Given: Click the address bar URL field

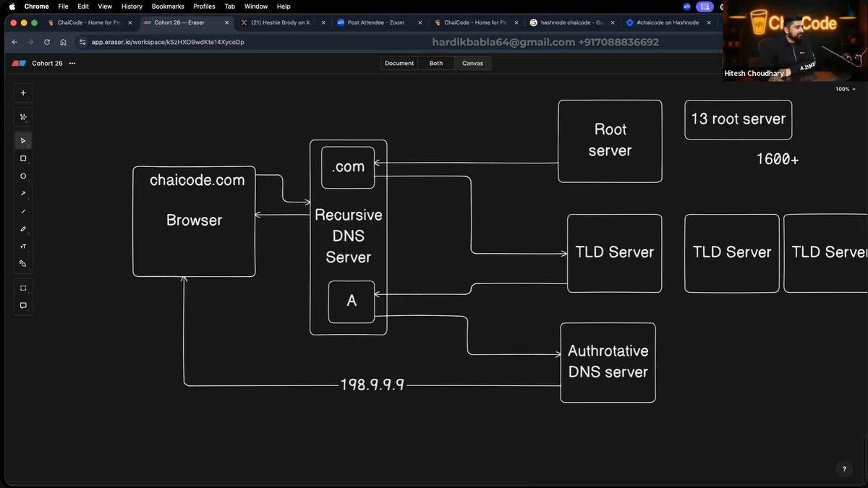Looking at the screenshot, I should coord(253,42).
